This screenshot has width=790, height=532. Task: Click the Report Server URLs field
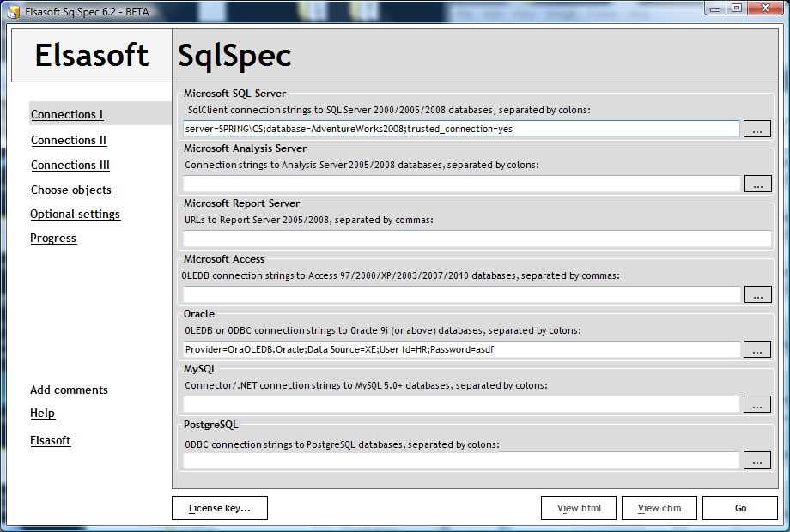point(477,239)
